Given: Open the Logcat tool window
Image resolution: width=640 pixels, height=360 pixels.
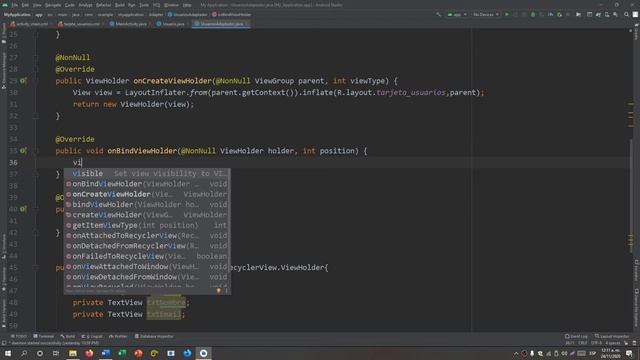Looking at the screenshot, I should click(x=92, y=336).
